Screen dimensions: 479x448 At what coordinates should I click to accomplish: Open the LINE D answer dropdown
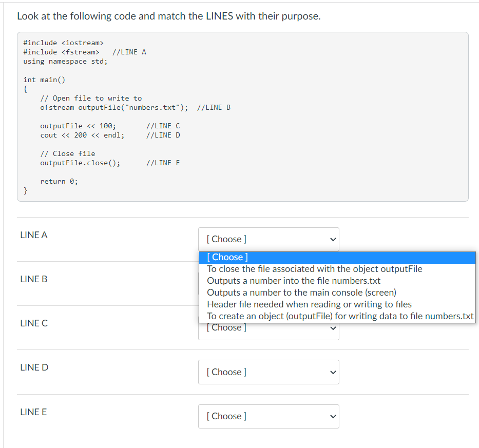(269, 372)
